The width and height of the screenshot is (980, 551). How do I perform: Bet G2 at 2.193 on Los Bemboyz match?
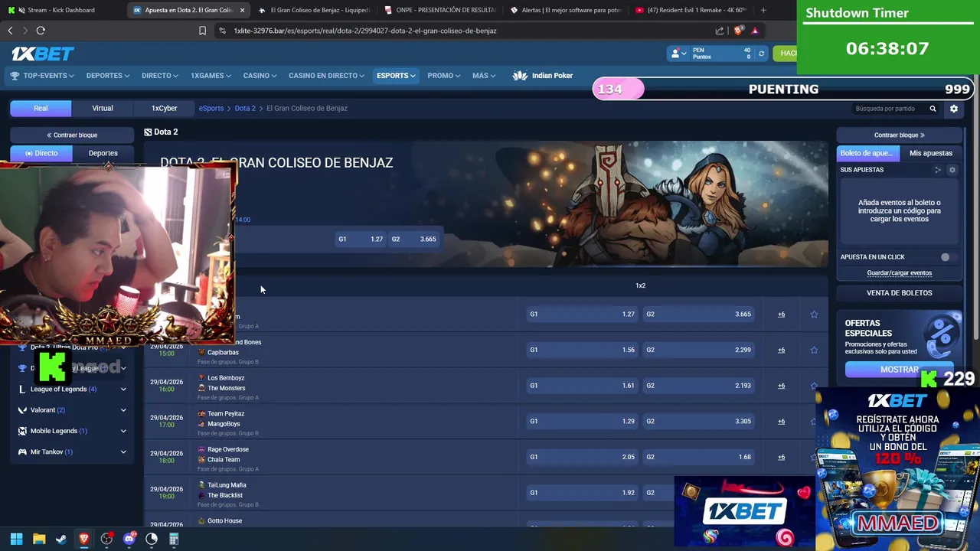coord(699,386)
